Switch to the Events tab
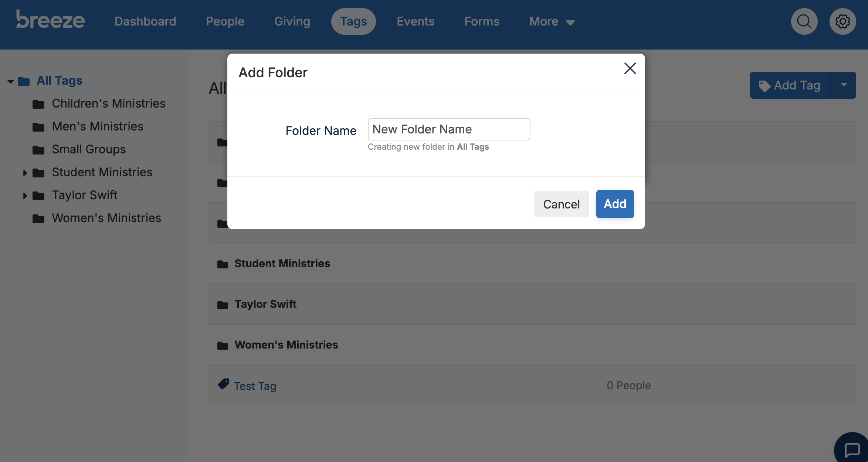 pyautogui.click(x=416, y=21)
